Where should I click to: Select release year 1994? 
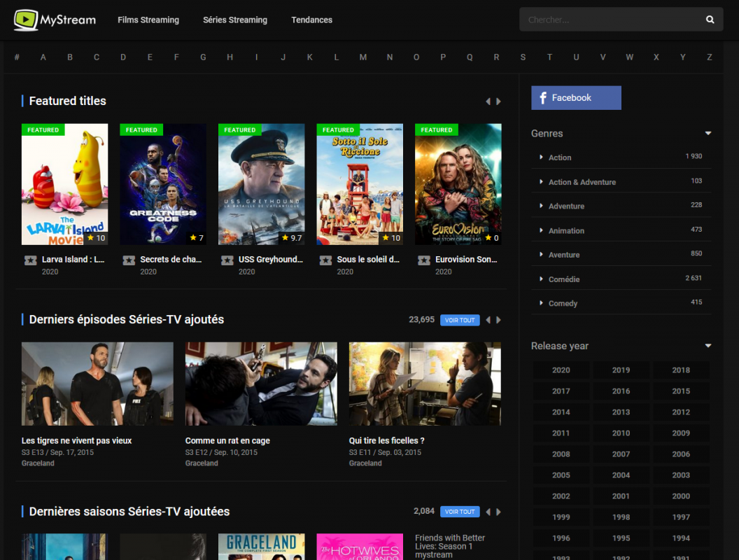tap(681, 538)
